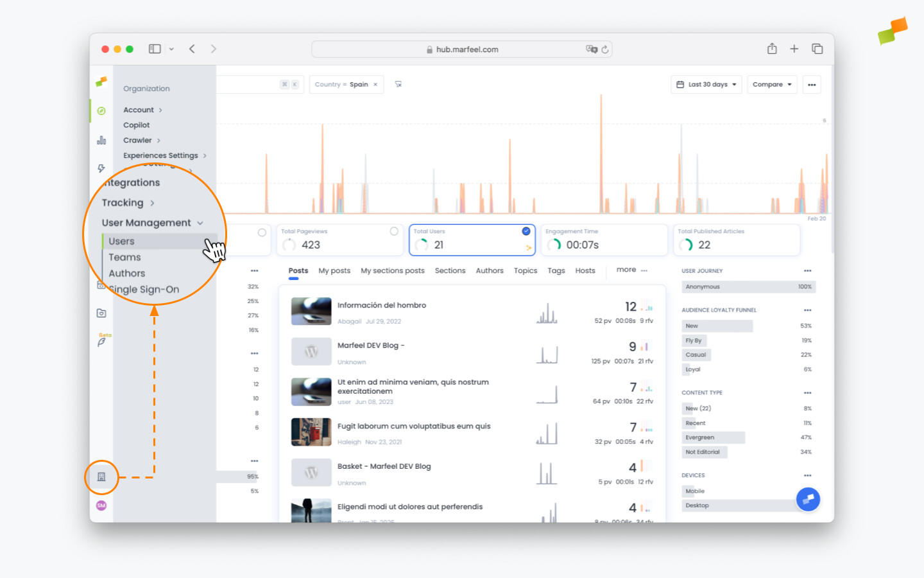This screenshot has width=924, height=578.
Task: Click the SM avatar at sidebar bottom
Action: (101, 505)
